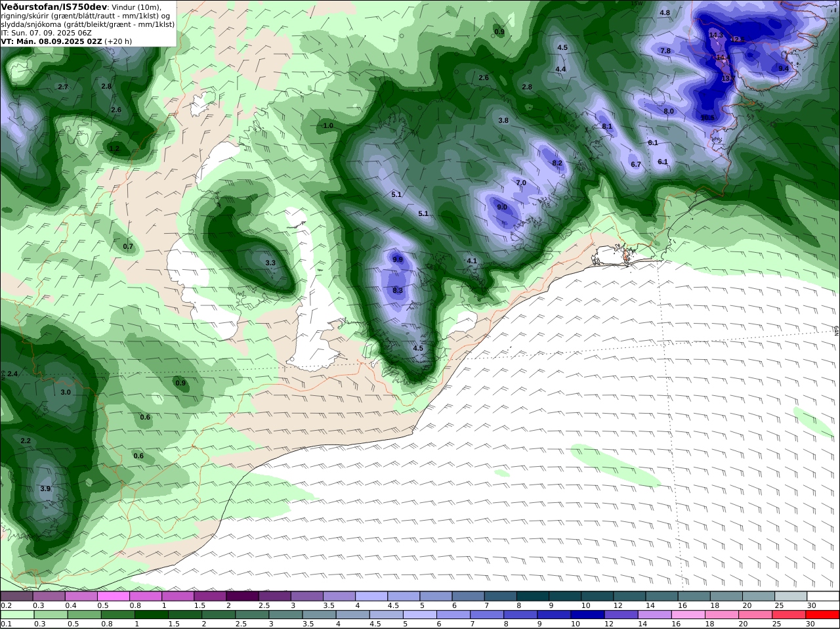
Task: Click the 7.8 precipitation value on map
Action: (x=665, y=51)
